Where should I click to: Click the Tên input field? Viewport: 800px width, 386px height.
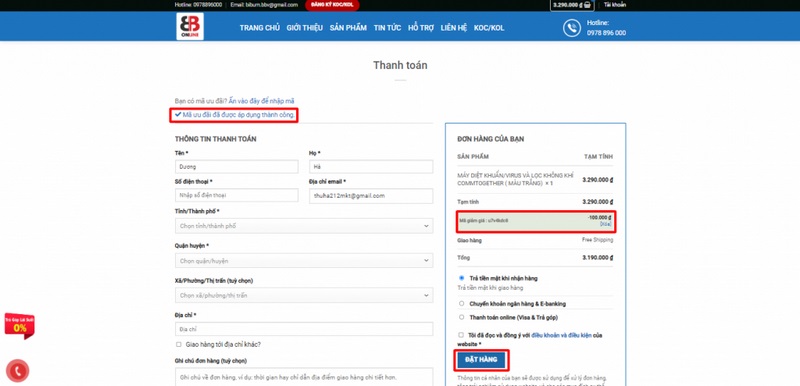click(237, 167)
